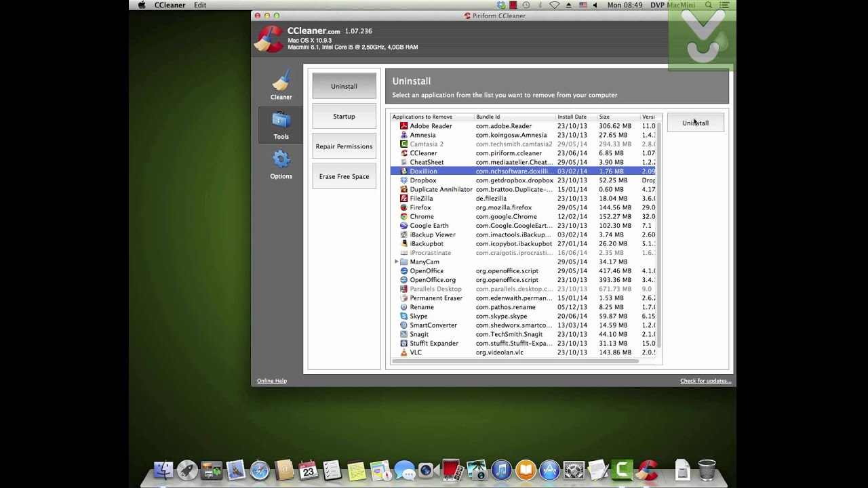Click the US flag input menu icon

pos(583,5)
